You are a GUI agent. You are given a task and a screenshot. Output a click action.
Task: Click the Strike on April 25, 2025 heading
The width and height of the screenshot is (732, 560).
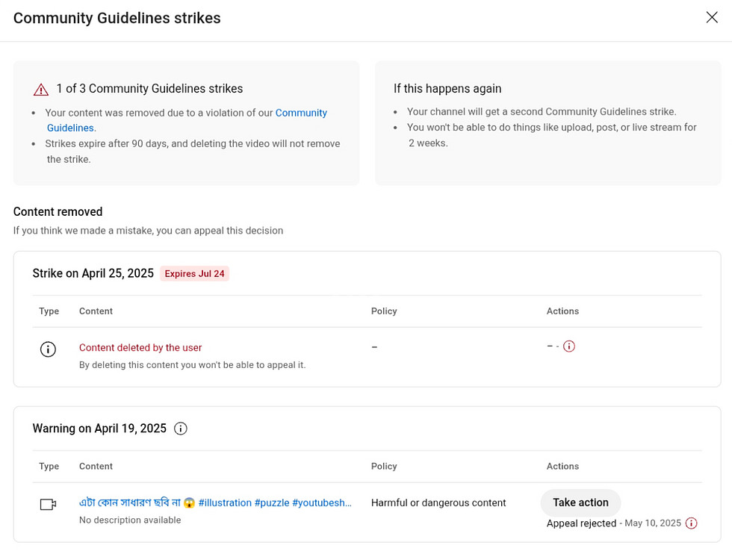(93, 273)
